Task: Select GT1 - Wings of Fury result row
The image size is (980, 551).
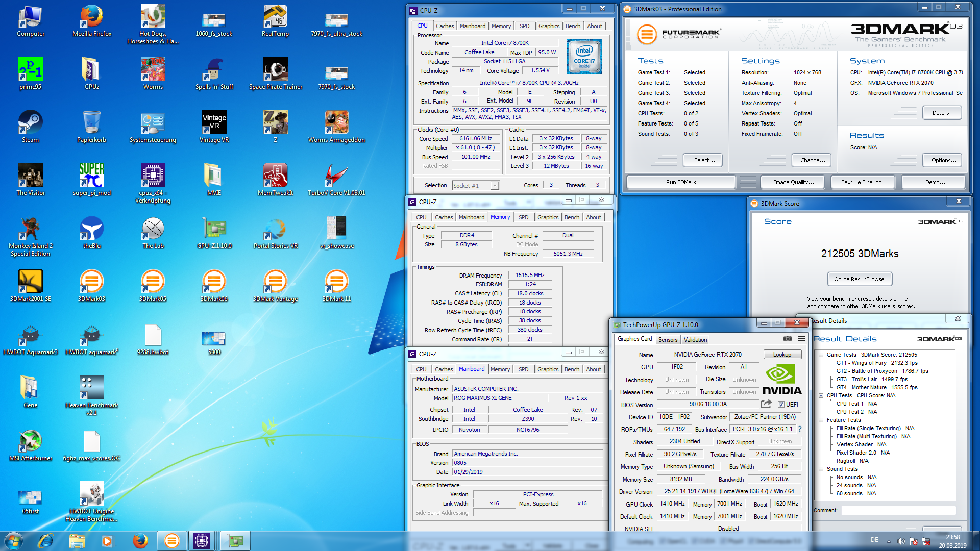Action: [876, 363]
